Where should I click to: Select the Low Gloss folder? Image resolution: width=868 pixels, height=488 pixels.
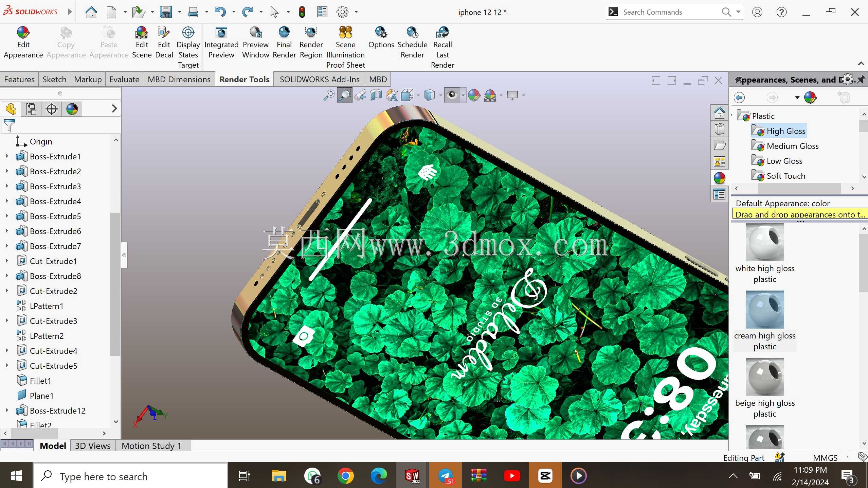[x=777, y=161]
